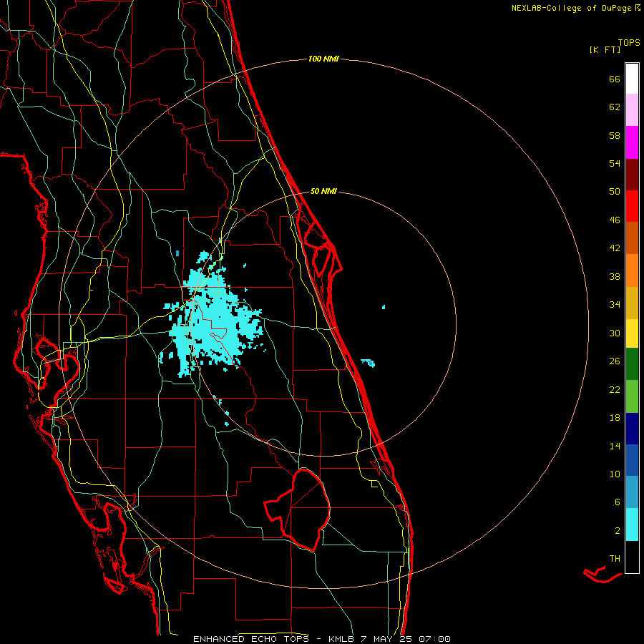Click the '[K FT]' units label
The image size is (644, 644).
(x=605, y=50)
